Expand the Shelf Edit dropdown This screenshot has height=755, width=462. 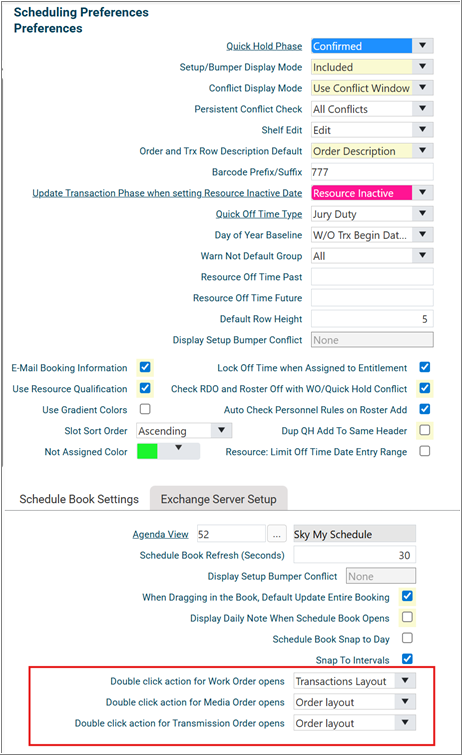(x=422, y=130)
